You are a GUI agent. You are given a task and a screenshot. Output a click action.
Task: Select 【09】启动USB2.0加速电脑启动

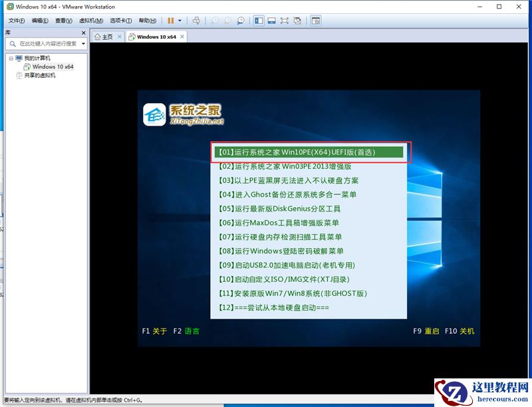(287, 265)
